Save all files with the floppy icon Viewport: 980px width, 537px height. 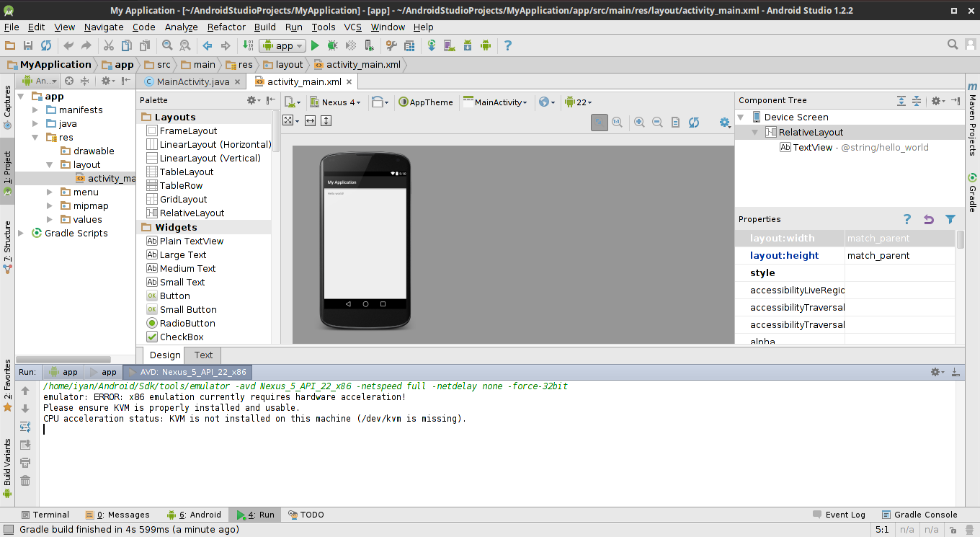point(28,45)
